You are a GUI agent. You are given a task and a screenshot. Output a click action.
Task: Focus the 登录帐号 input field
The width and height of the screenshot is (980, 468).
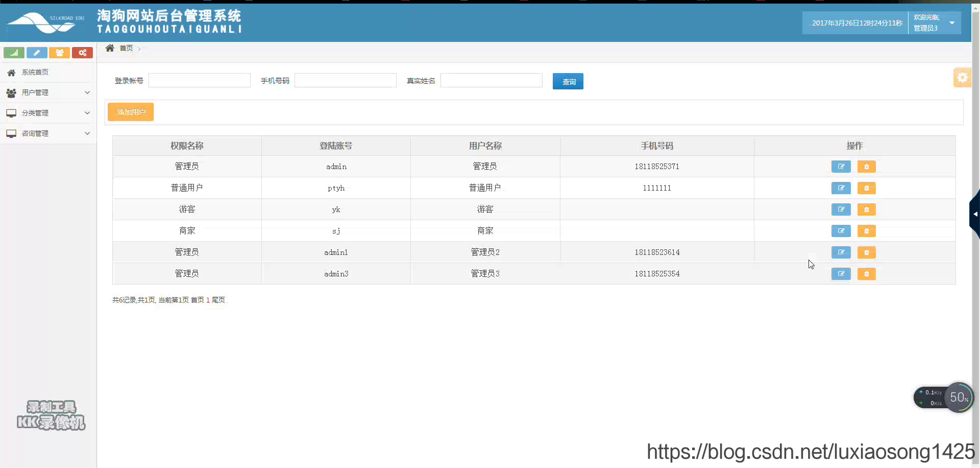click(200, 80)
